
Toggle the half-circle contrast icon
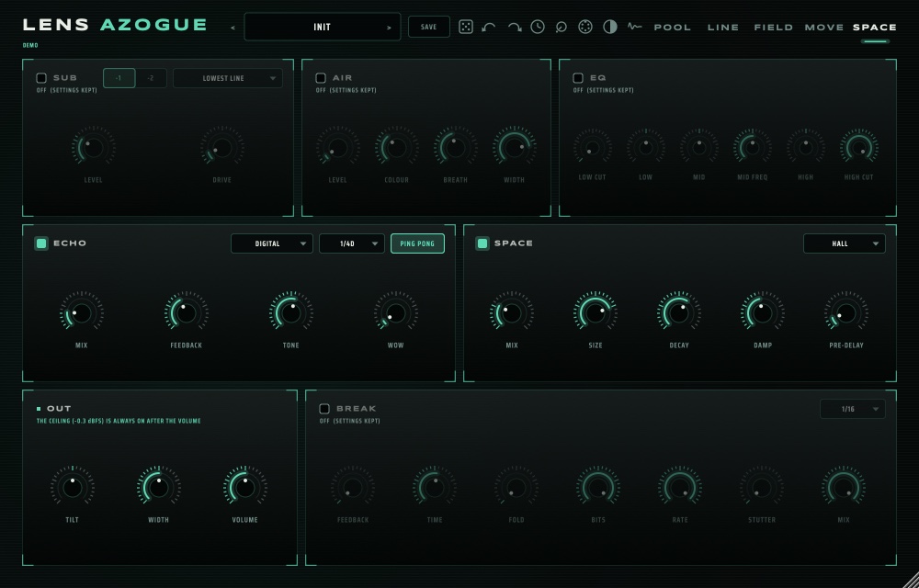(x=610, y=27)
